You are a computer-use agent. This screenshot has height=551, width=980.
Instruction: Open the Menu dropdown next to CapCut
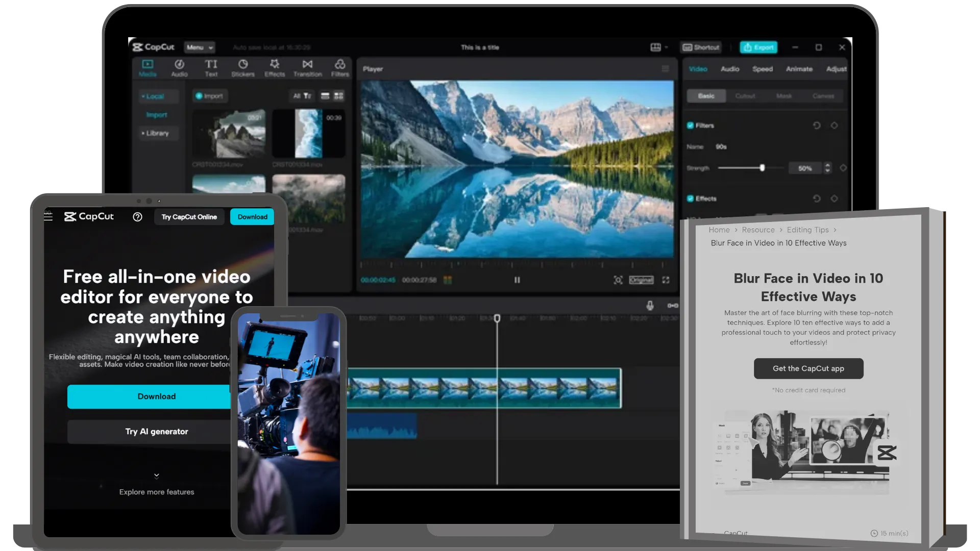pyautogui.click(x=200, y=47)
